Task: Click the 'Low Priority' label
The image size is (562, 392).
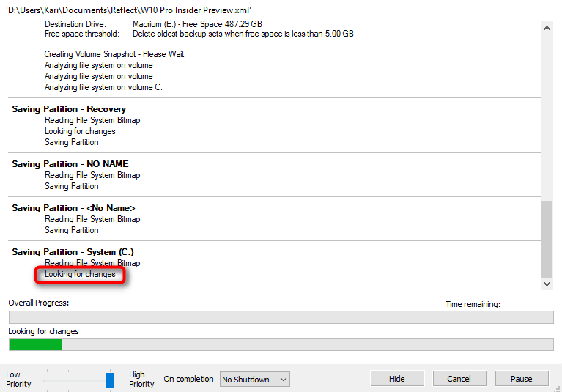Action: [18, 379]
